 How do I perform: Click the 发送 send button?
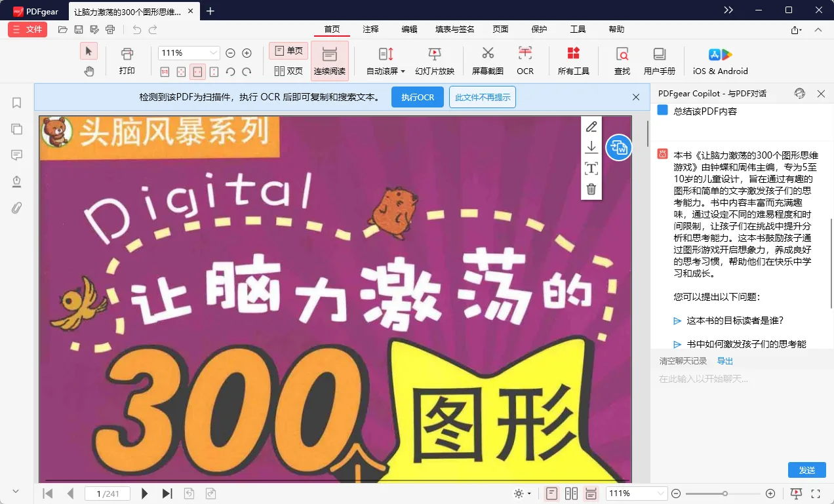pyautogui.click(x=807, y=471)
